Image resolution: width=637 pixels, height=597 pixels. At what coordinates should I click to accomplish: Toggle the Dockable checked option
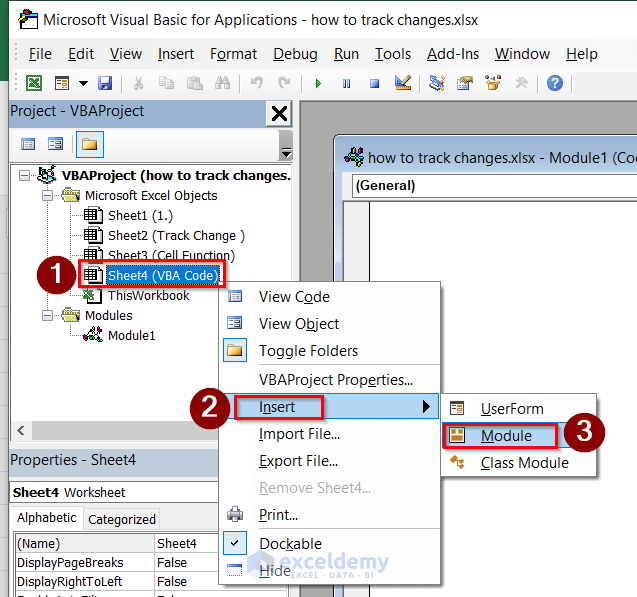[330, 543]
